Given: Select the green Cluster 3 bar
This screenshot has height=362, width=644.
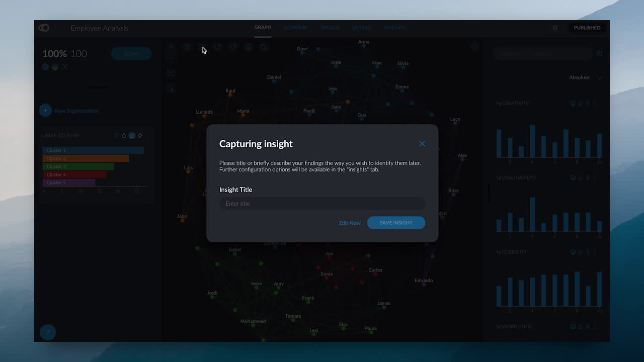Looking at the screenshot, I should (x=78, y=166).
